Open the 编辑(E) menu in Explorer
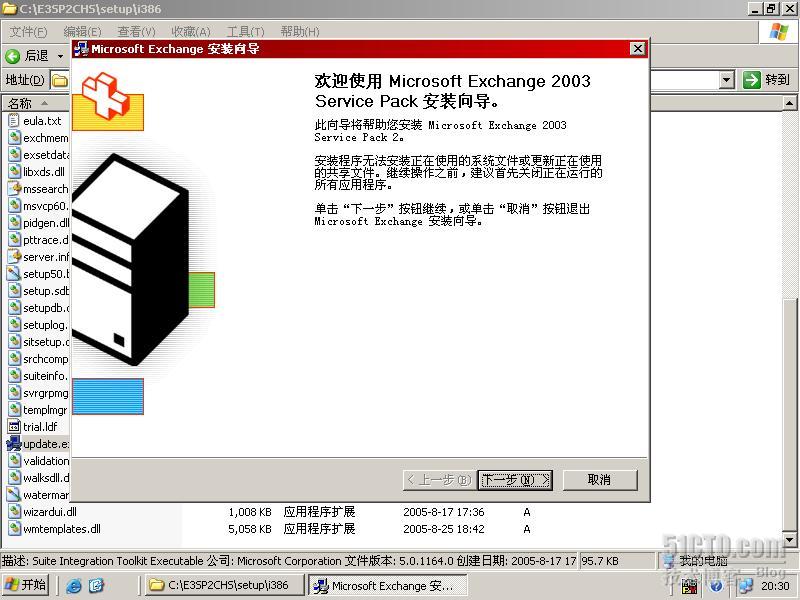Viewport: 800px width, 600px height. tap(82, 32)
